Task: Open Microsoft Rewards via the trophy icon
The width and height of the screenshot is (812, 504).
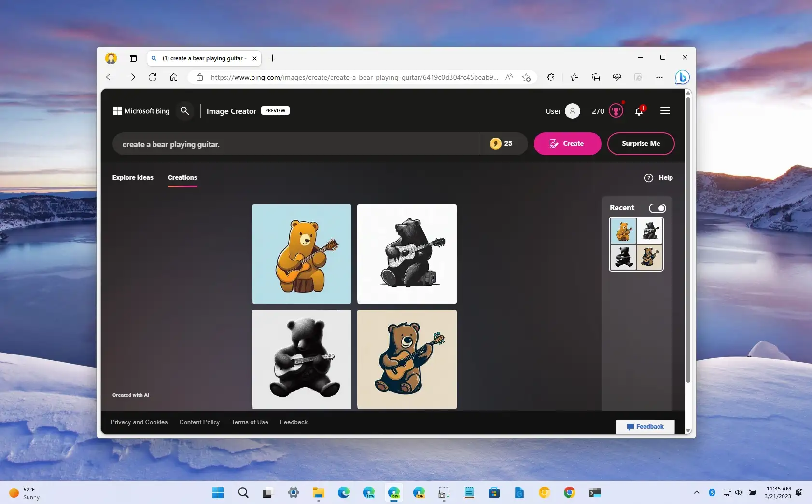Action: click(616, 110)
